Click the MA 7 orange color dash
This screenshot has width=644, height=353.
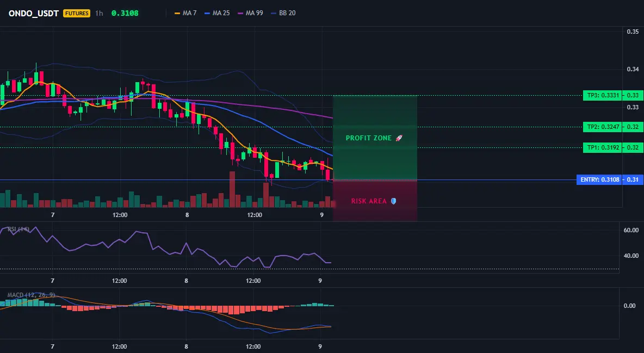pyautogui.click(x=177, y=13)
